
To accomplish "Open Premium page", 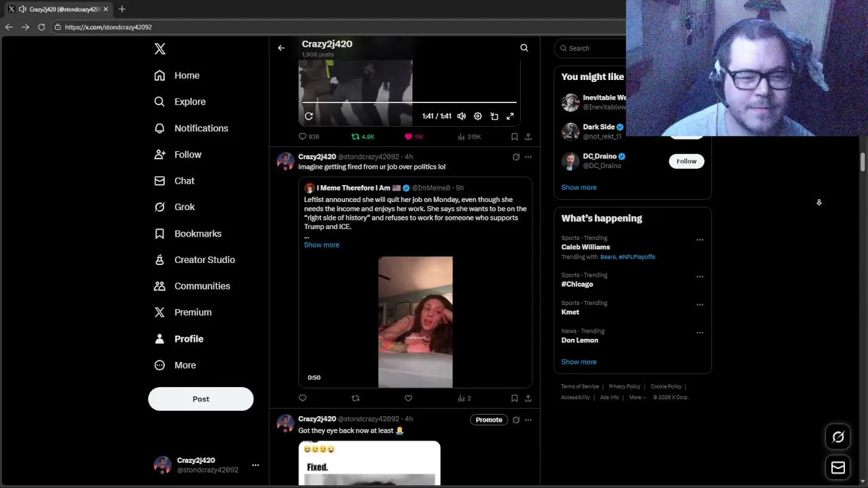I will (183, 312).
